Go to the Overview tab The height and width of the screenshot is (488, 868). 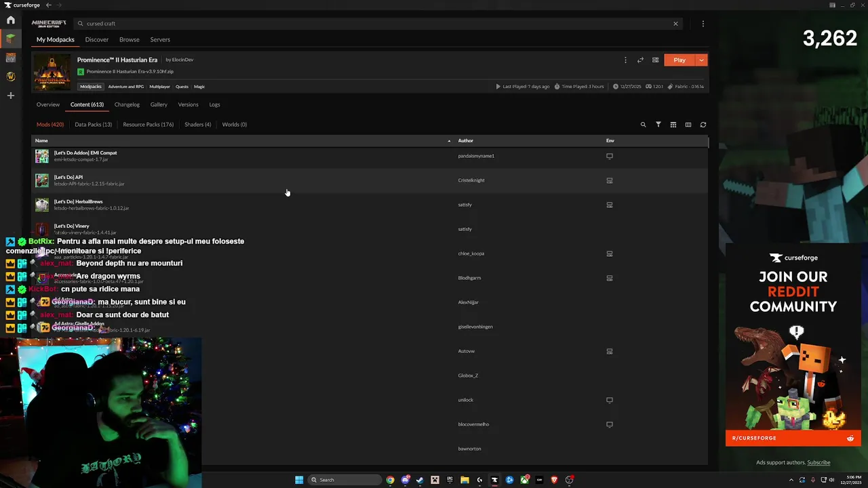[x=48, y=104]
